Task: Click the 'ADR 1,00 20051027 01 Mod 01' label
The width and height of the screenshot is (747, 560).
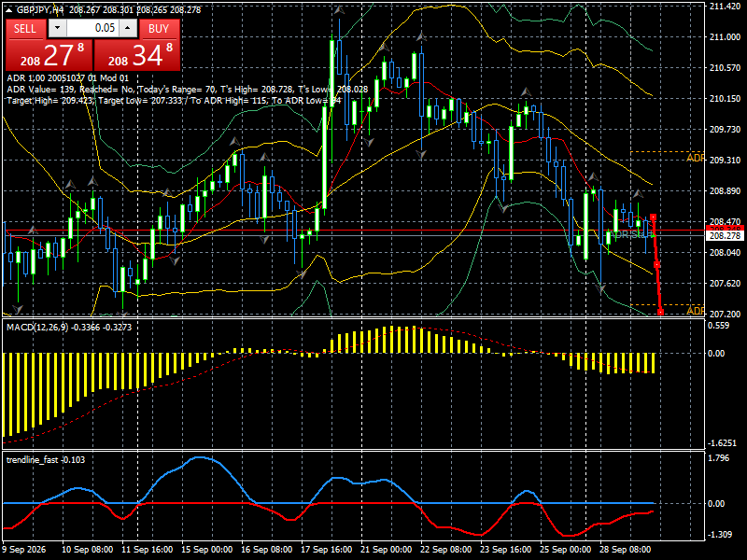Action: tap(67, 78)
